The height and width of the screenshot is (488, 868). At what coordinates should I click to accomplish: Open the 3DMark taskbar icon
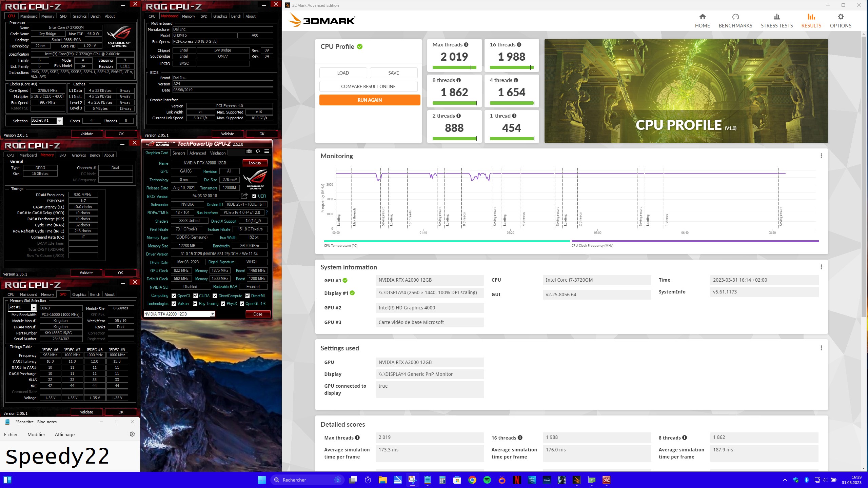(577, 480)
